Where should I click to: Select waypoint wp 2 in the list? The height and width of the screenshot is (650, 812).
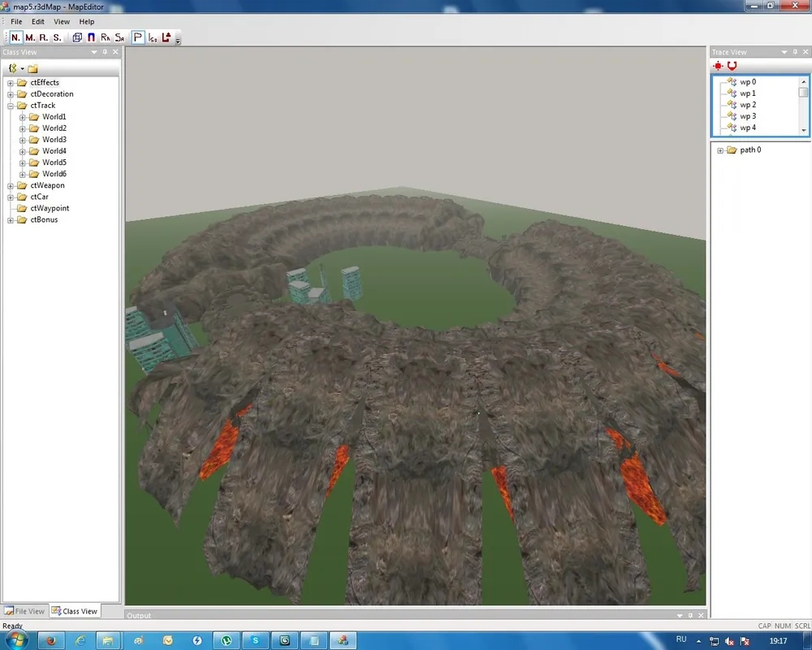click(747, 105)
